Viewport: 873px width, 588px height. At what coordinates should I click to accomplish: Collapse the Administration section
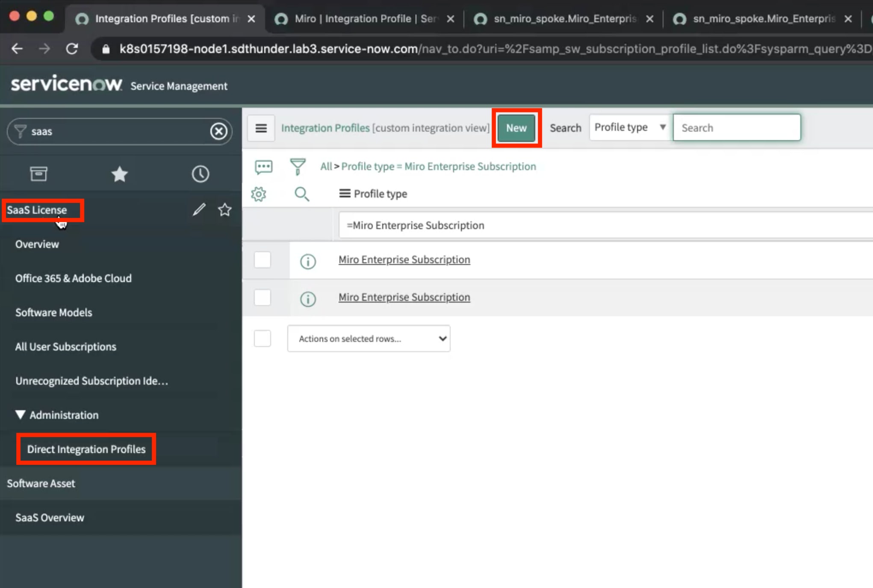click(20, 415)
